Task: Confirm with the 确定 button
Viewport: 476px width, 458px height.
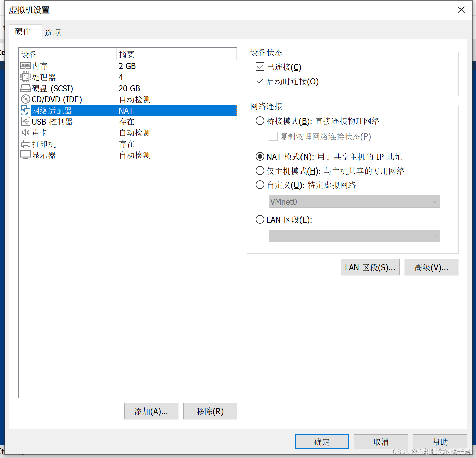Action: click(322, 442)
